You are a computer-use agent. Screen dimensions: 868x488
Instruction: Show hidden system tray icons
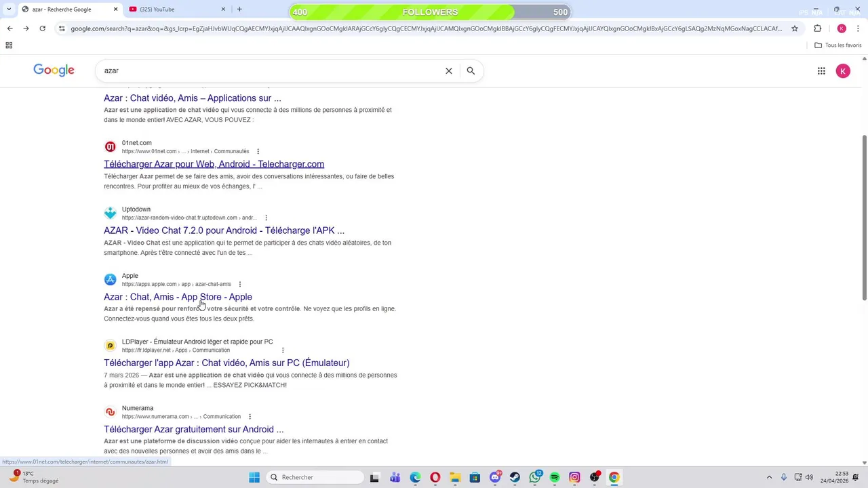pyautogui.click(x=769, y=477)
